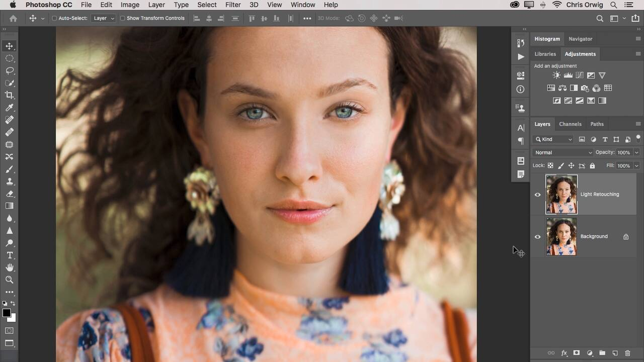
Task: Enable Show Transform Controls checkbox
Action: pyautogui.click(x=122, y=19)
